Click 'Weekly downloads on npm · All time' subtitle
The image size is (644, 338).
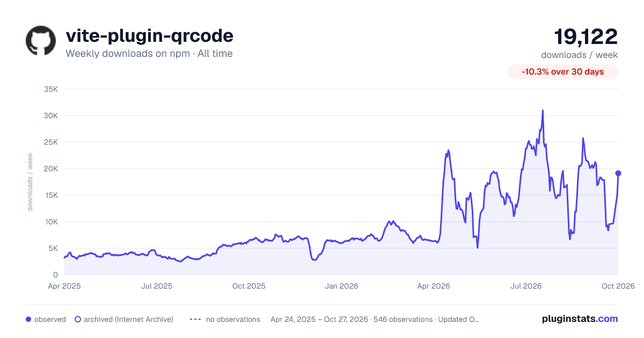tap(149, 54)
